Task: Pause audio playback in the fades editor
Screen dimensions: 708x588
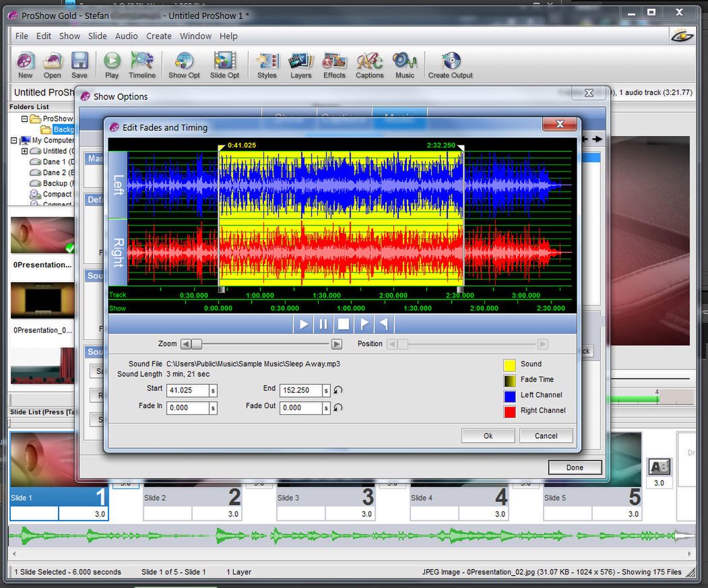Action: 323,324
